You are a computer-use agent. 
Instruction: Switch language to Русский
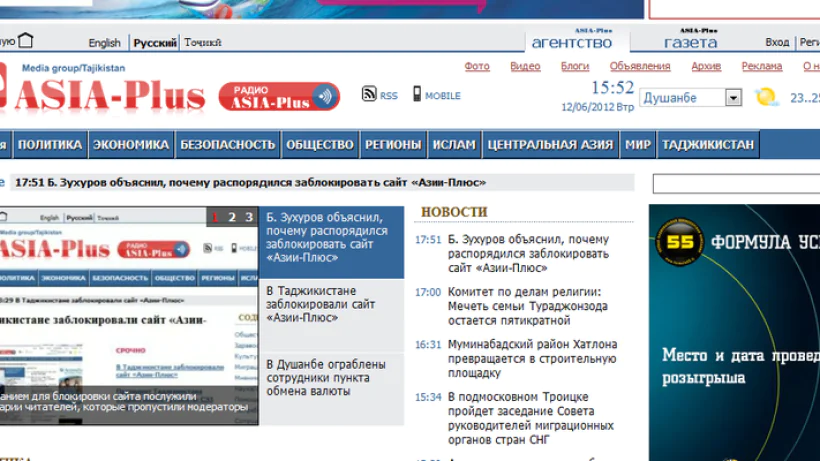[x=155, y=43]
